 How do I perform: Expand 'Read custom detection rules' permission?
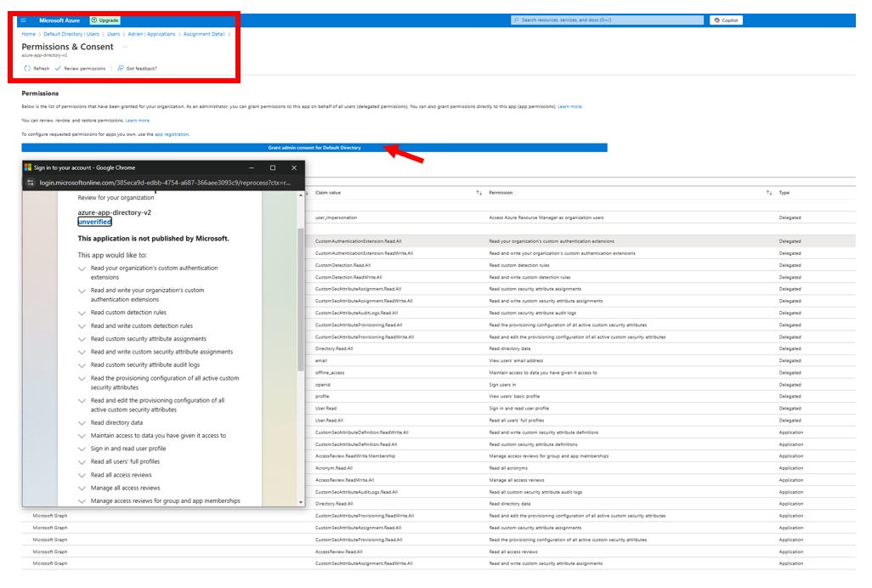82,313
